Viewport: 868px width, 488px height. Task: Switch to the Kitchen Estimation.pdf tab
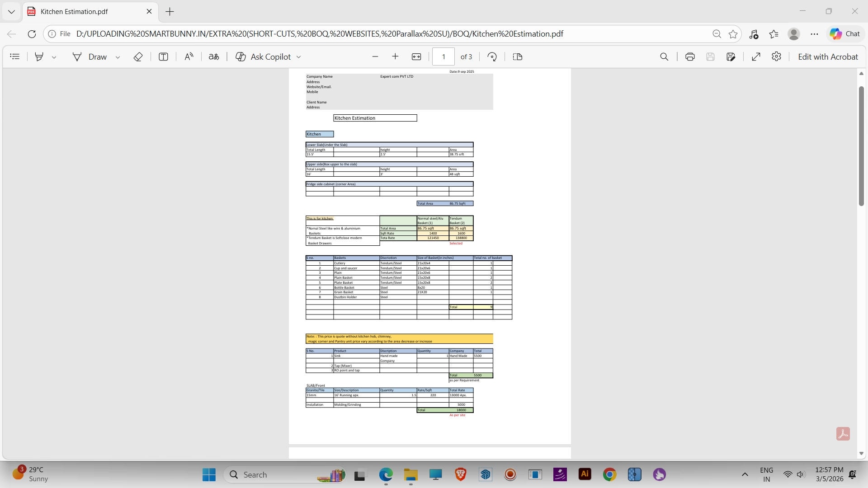pyautogui.click(x=74, y=11)
